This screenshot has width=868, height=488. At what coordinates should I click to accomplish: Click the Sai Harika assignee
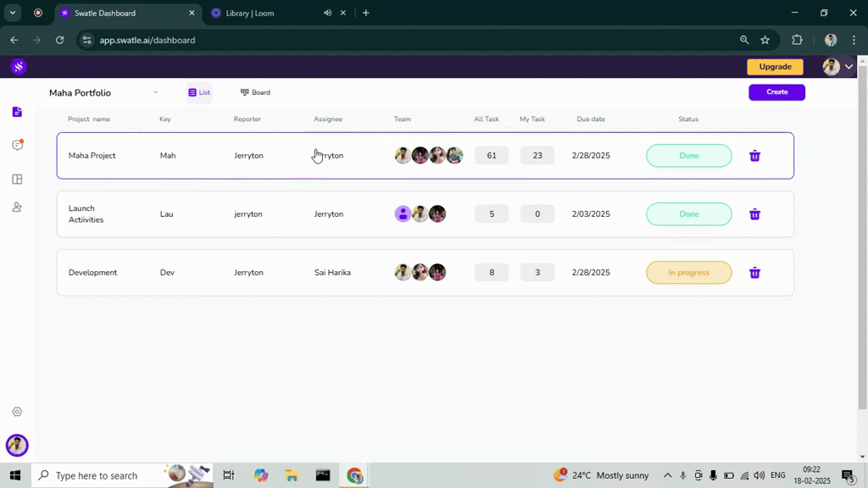[x=332, y=272]
